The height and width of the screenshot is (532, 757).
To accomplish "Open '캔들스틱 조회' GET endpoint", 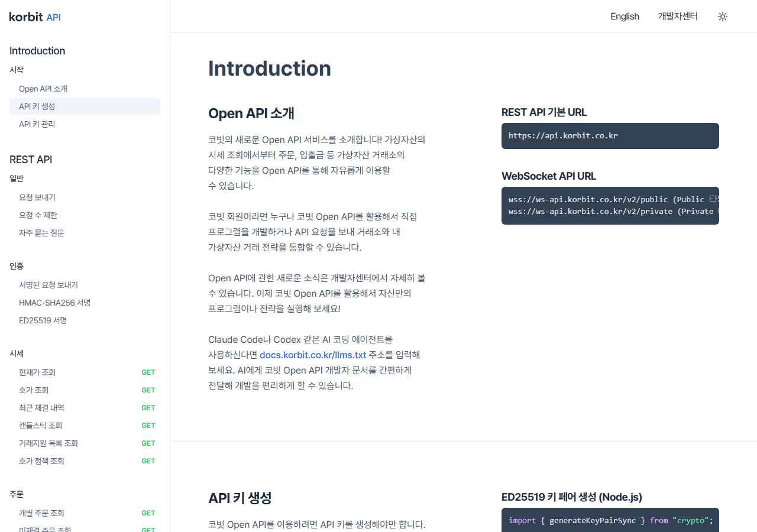I will point(85,426).
